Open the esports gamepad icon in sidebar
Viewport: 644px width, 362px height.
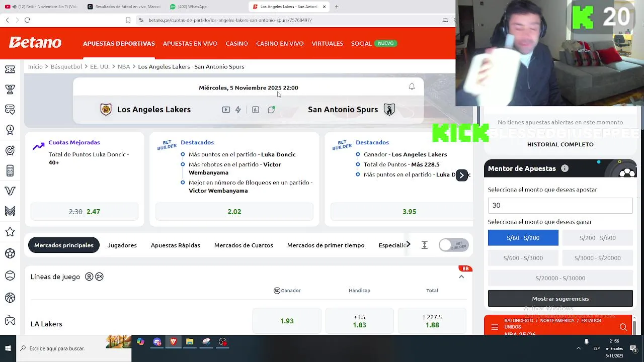[x=10, y=320]
